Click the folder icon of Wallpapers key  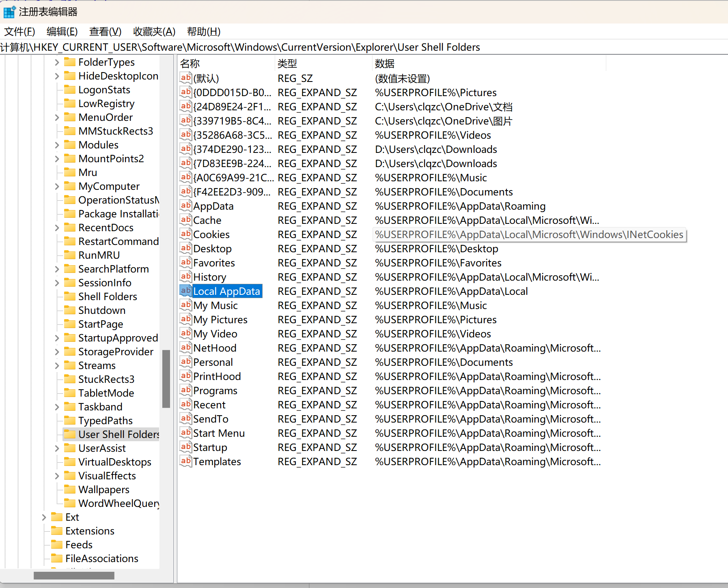tap(70, 489)
